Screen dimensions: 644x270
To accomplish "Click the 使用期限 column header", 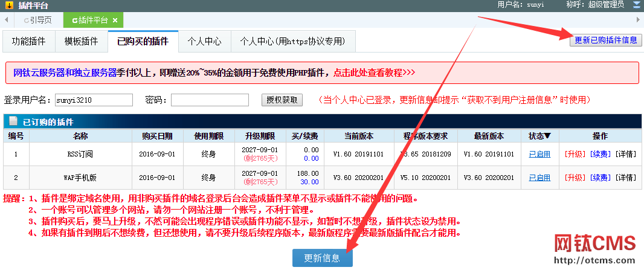I will point(208,137).
